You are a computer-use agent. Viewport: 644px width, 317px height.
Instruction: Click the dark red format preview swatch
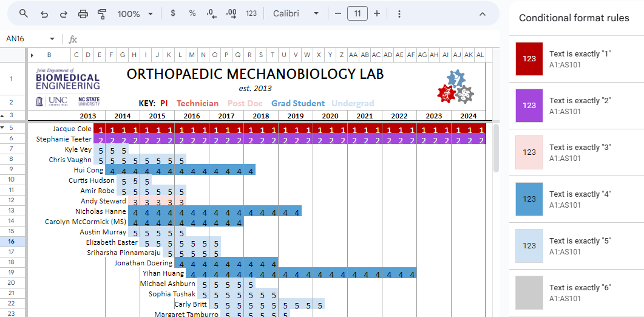click(x=529, y=59)
